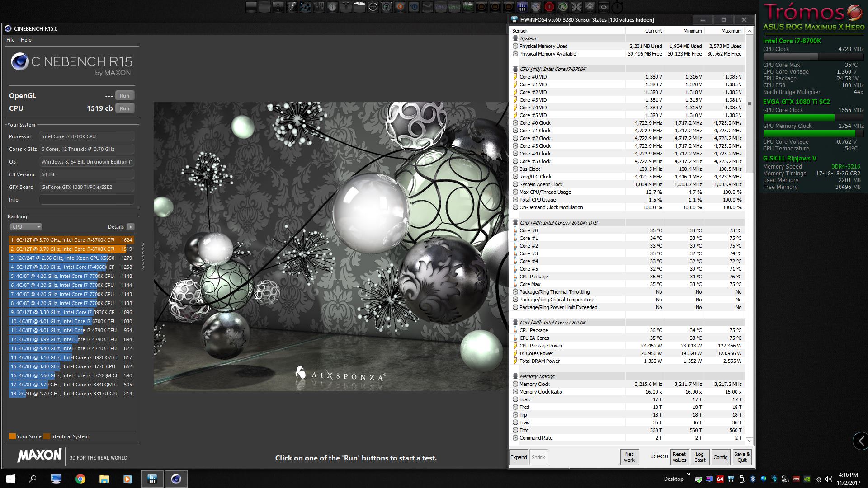Run the OpenGL benchmark

click(x=125, y=96)
